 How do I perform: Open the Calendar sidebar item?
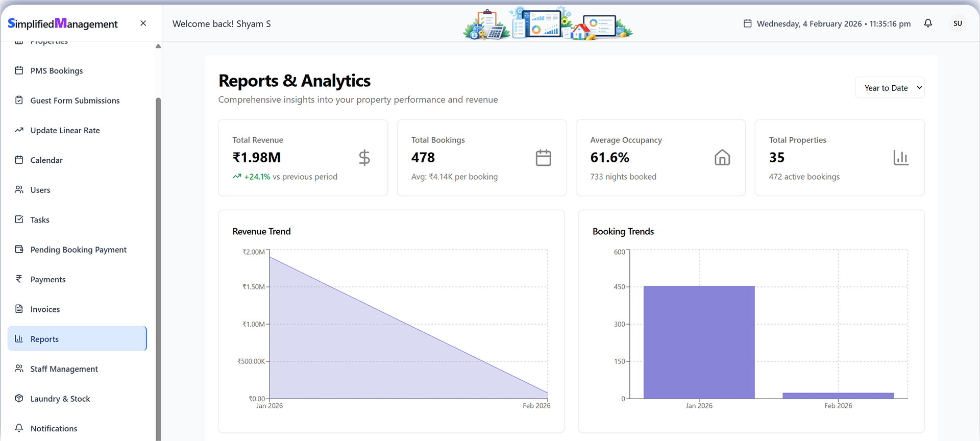(46, 160)
